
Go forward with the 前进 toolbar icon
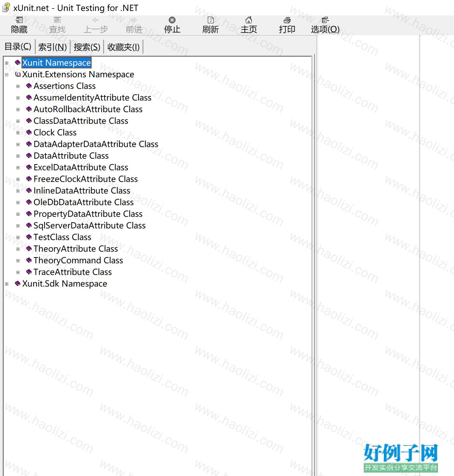pyautogui.click(x=134, y=20)
